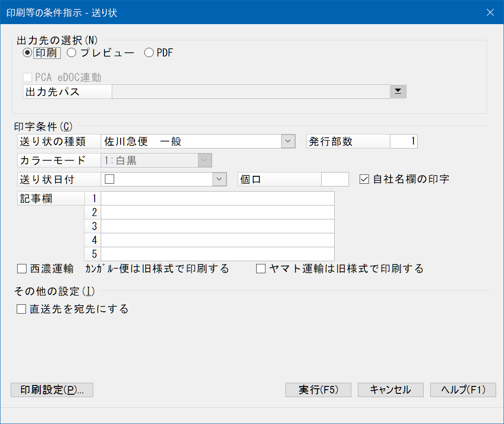504x424 pixels.
Task: Click 記事欄 line 5 text field
Action: click(217, 254)
